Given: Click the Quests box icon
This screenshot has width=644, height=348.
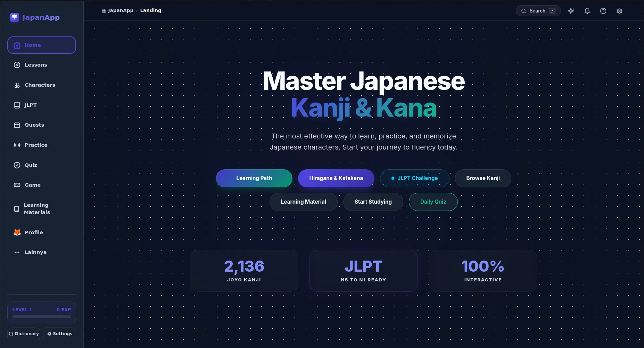Looking at the screenshot, I should coord(17,125).
